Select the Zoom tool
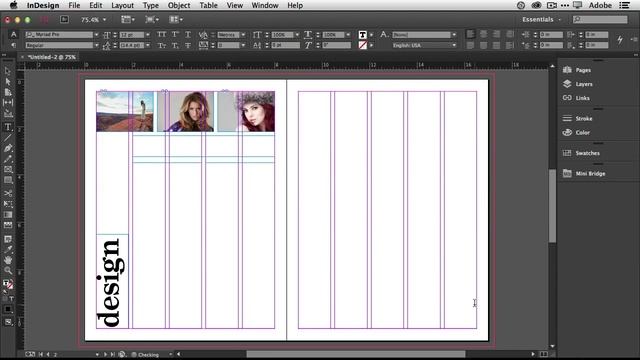The height and width of the screenshot is (360, 640). pos(8,271)
